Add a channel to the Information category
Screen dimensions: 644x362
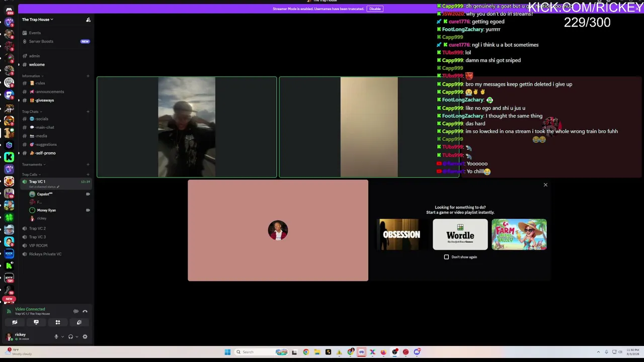88,76
